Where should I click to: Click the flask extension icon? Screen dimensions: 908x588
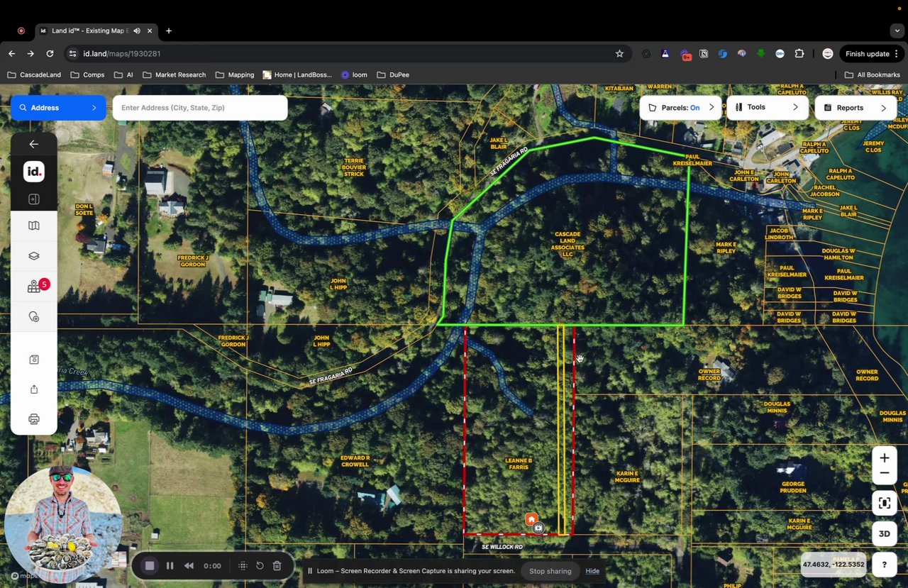[x=665, y=54]
